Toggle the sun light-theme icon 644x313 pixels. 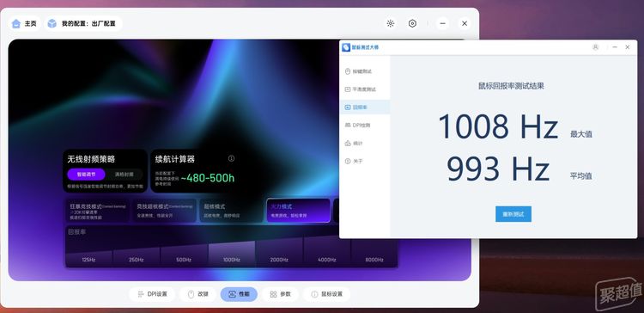[x=391, y=23]
